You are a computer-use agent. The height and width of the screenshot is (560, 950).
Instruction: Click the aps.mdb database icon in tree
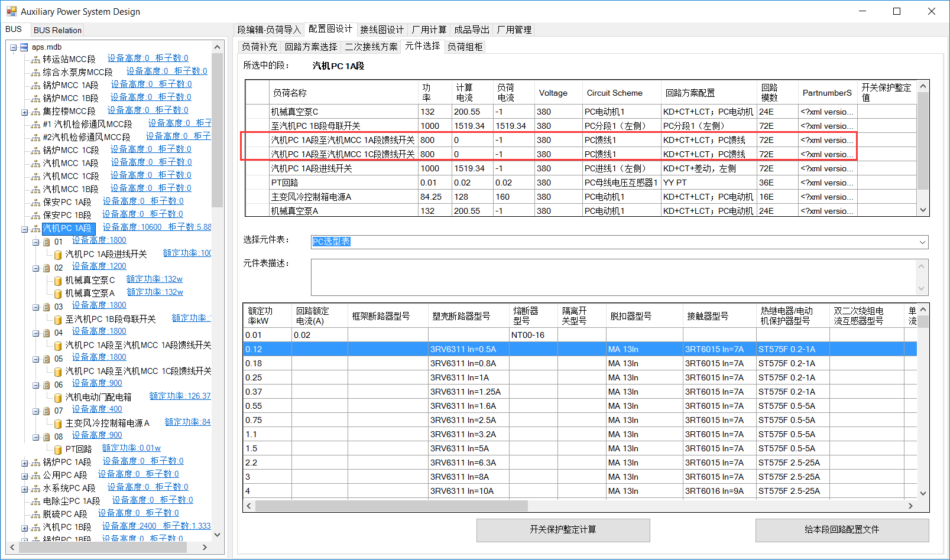click(x=24, y=47)
